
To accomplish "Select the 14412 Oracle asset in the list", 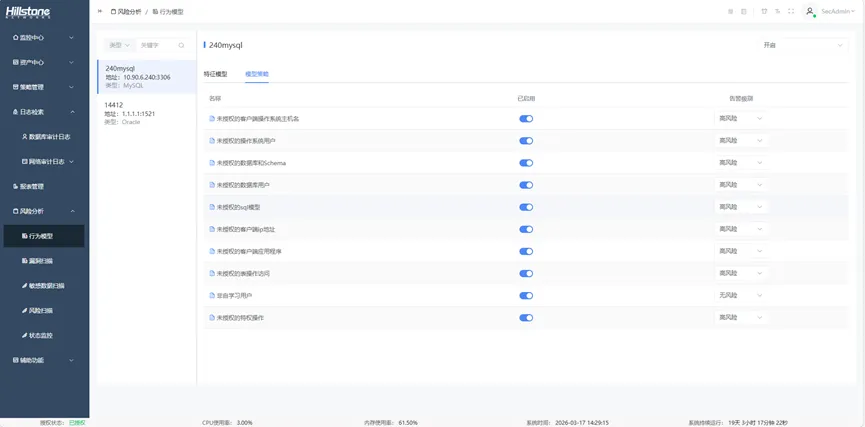I will (x=147, y=113).
